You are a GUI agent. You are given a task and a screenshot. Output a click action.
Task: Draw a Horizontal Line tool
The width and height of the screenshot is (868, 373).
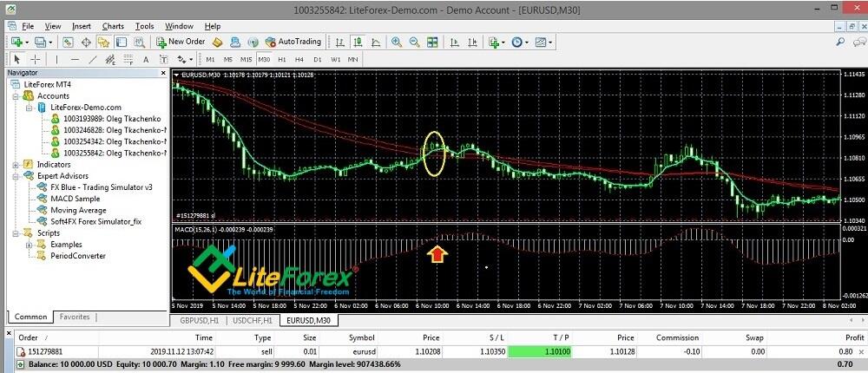[x=75, y=59]
